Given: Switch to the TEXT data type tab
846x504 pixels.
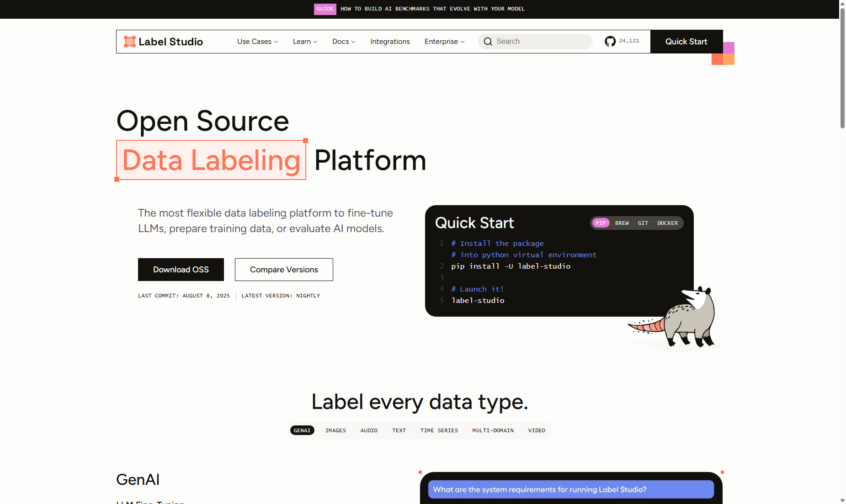Looking at the screenshot, I should coord(399,430).
